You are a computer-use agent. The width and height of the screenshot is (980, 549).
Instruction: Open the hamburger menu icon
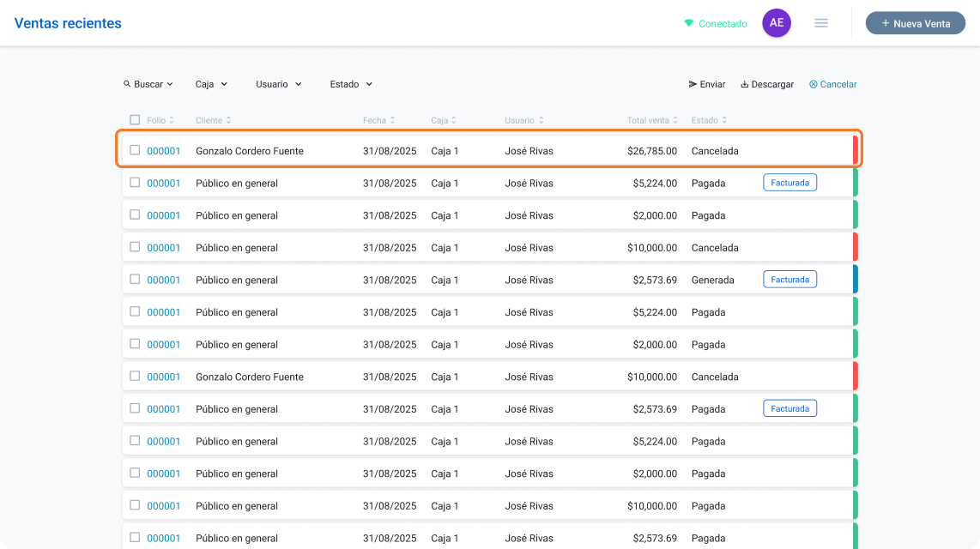(820, 23)
